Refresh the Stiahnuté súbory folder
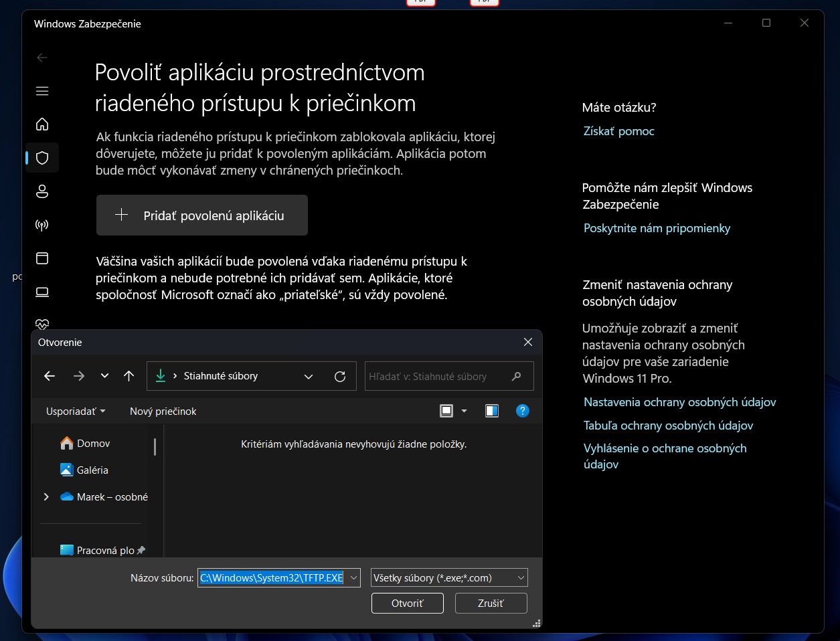 [340, 377]
